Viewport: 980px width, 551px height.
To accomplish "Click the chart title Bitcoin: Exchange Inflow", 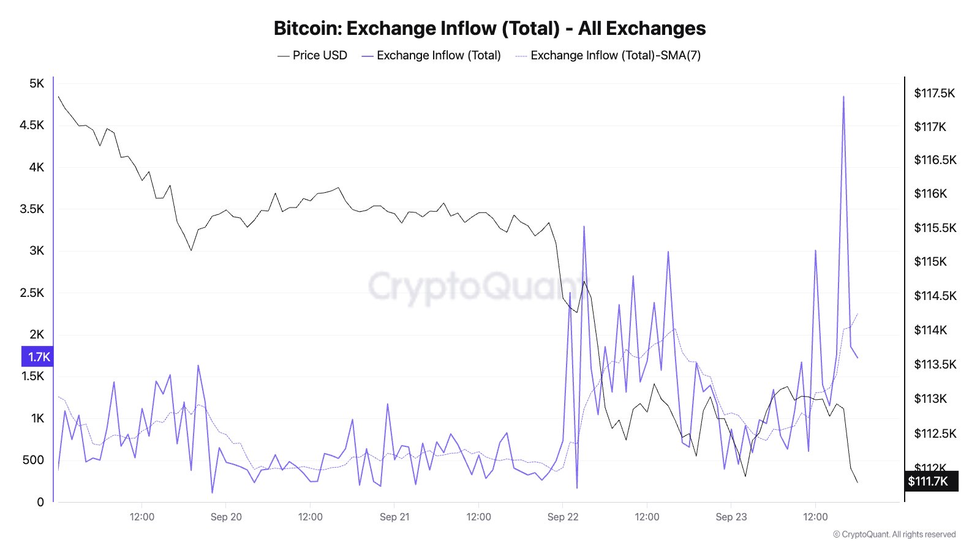I will (x=489, y=28).
